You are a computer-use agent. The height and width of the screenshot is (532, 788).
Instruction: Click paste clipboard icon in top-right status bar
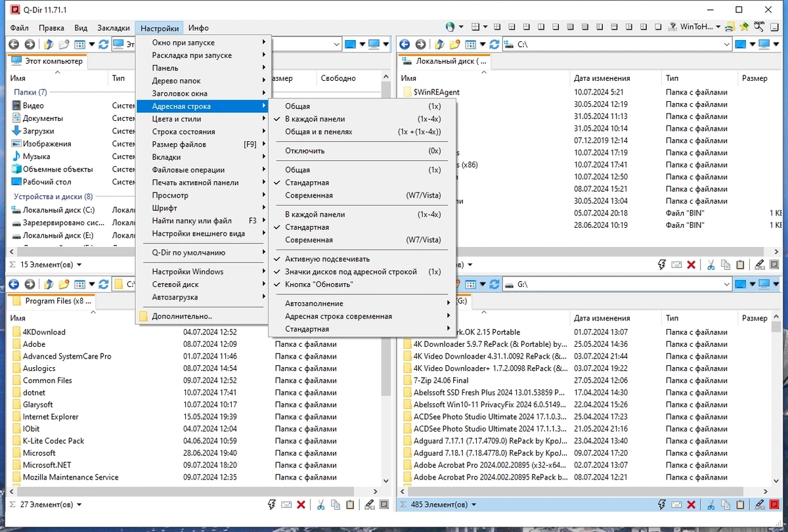coord(740,265)
